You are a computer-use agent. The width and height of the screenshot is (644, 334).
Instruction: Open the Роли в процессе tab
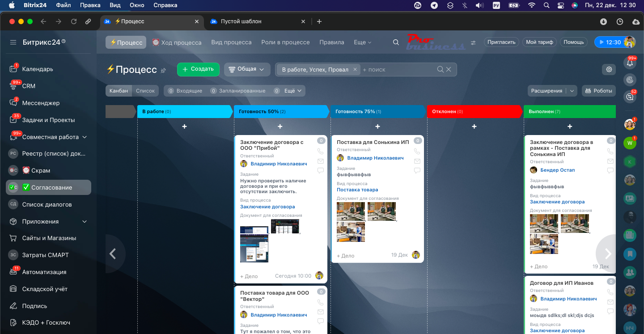[285, 42]
